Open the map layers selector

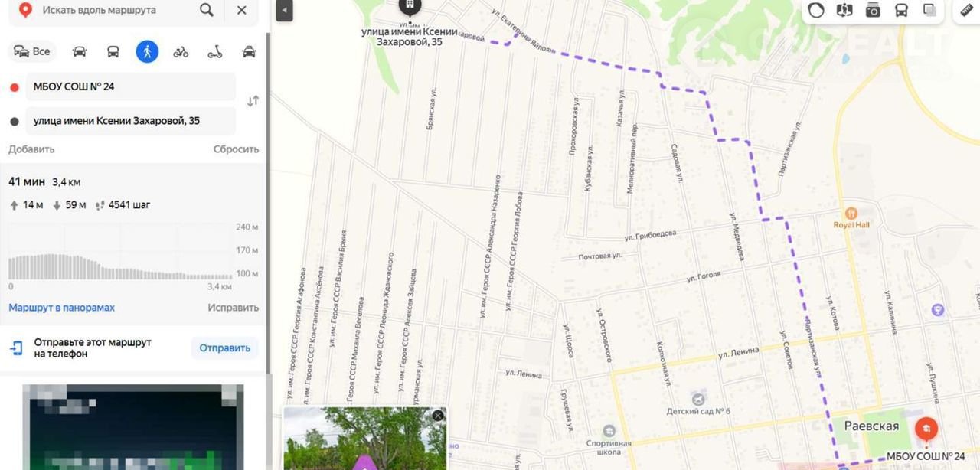(929, 10)
